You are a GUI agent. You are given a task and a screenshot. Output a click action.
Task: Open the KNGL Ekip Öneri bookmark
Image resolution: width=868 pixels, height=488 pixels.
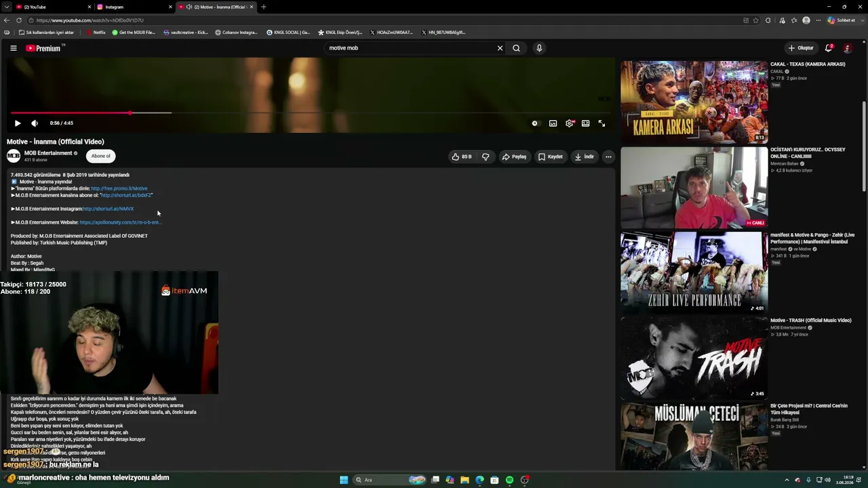tap(340, 33)
